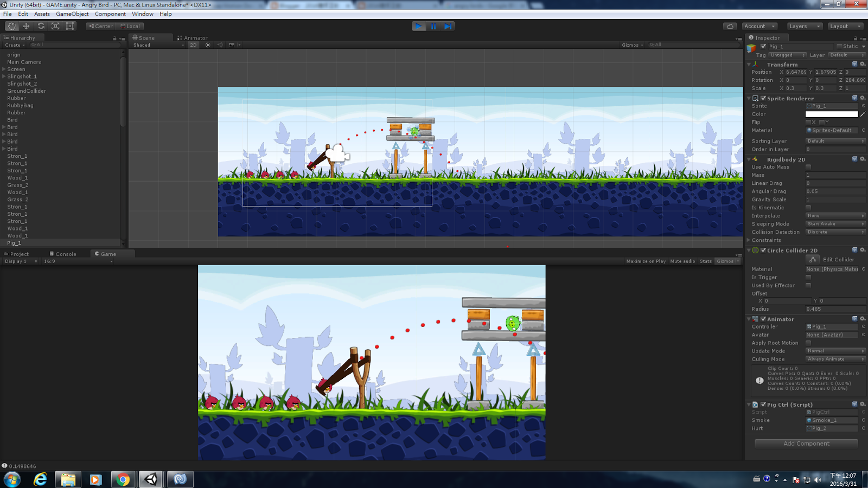Click the Edit Collider icon button
This screenshot has height=488, width=868.
(813, 259)
